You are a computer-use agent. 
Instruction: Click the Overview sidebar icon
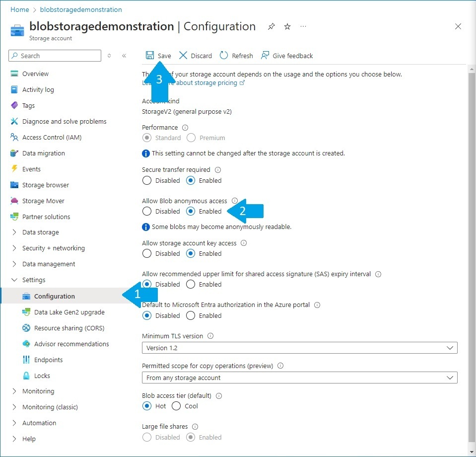coord(14,74)
